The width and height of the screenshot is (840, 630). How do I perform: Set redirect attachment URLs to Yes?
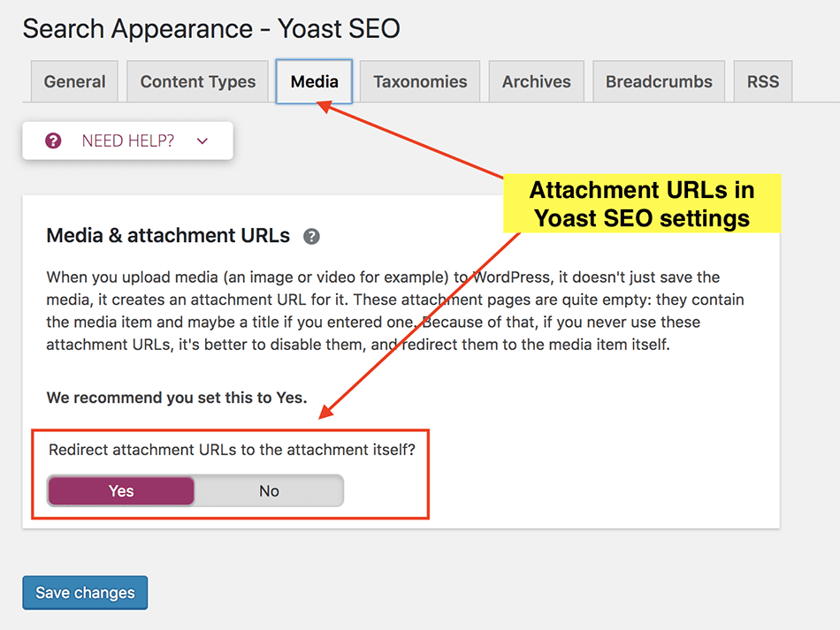click(x=121, y=490)
